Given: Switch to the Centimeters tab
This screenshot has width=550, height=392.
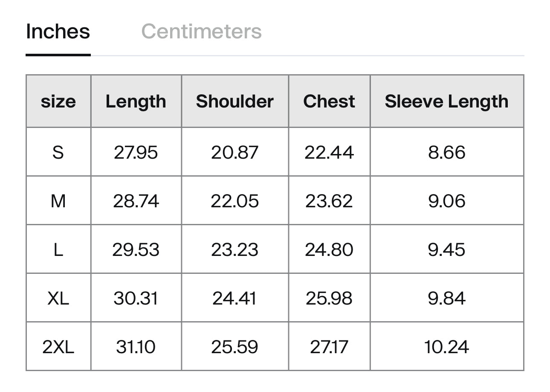Looking at the screenshot, I should point(201,32).
